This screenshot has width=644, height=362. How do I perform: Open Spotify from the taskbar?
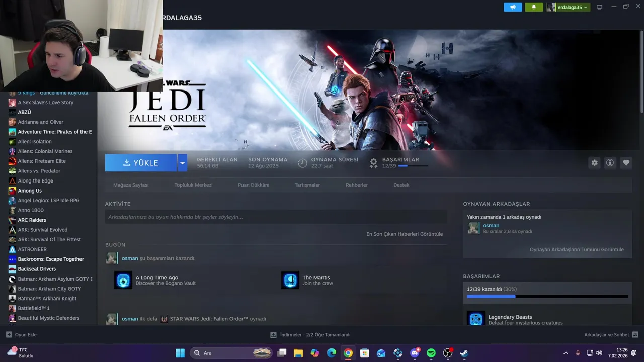pos(431,353)
